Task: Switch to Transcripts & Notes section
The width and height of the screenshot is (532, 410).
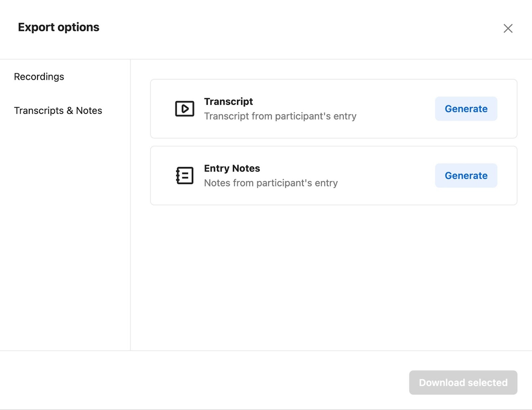Action: point(58,110)
